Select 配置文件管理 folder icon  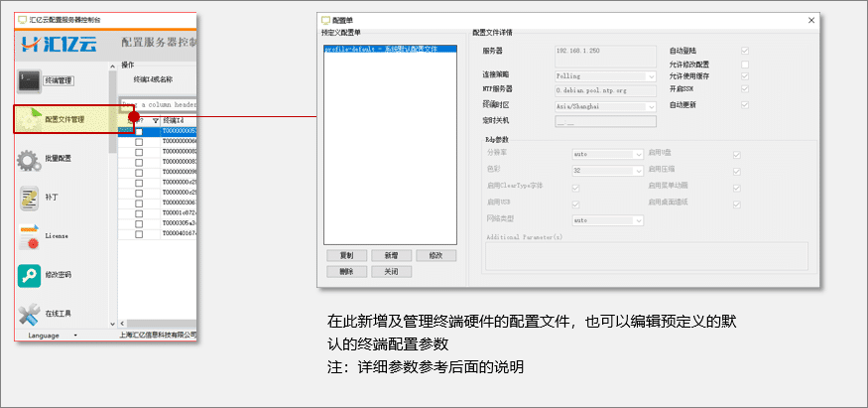(31, 118)
